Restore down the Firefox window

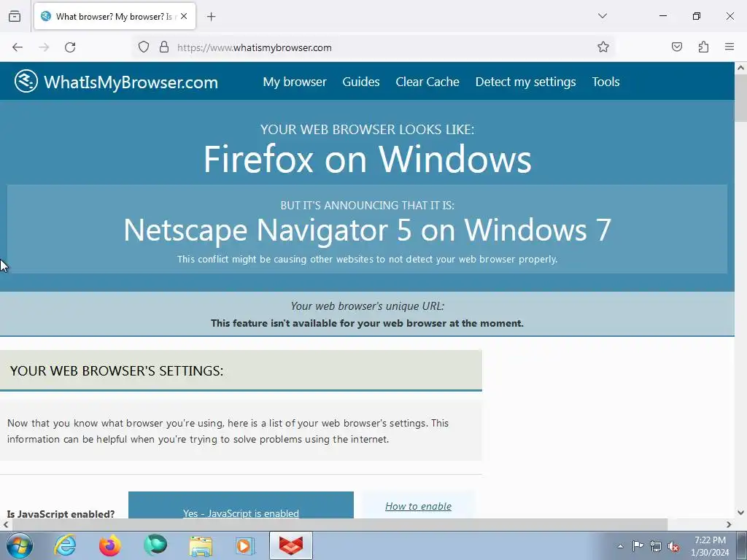coord(697,16)
